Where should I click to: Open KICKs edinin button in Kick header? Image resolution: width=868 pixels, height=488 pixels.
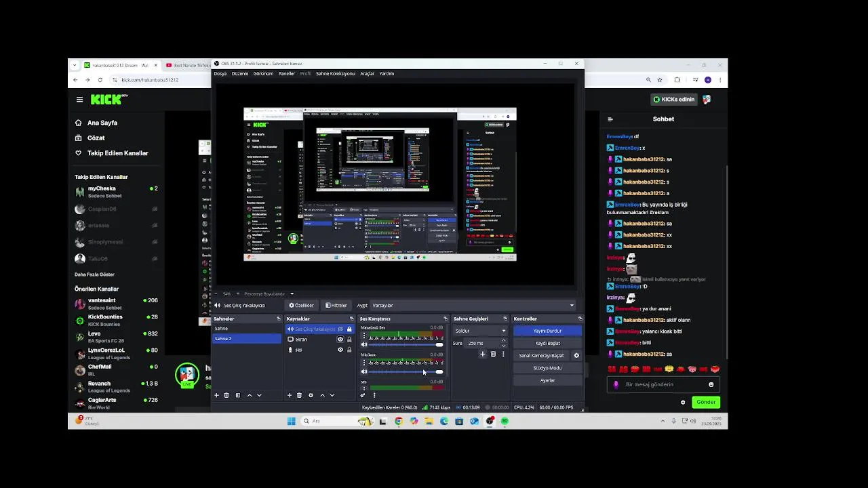tap(674, 100)
